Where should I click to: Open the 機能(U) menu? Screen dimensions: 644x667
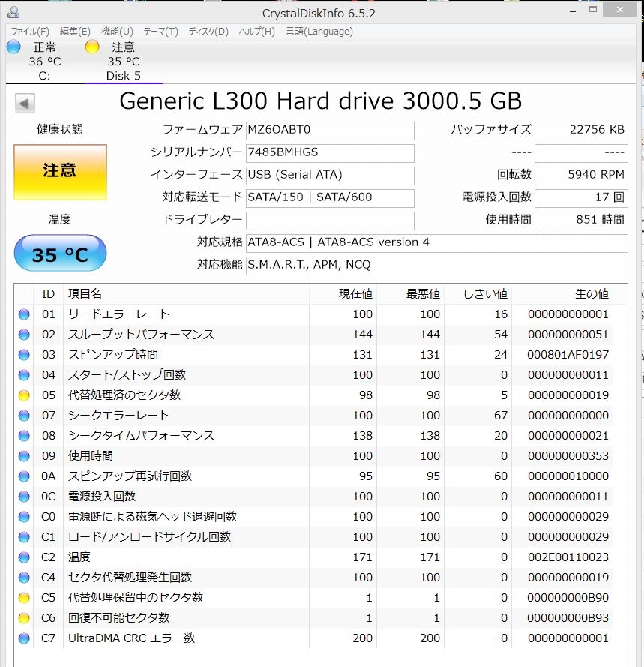117,32
